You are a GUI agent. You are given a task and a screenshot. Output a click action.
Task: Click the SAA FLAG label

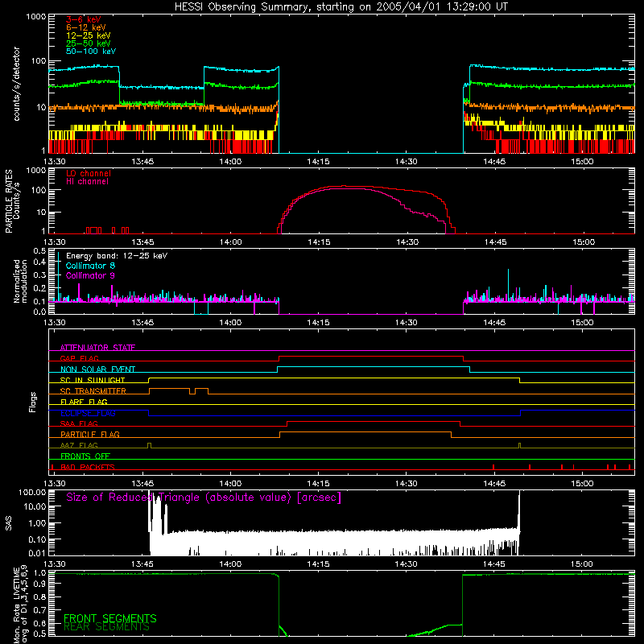pyautogui.click(x=79, y=423)
